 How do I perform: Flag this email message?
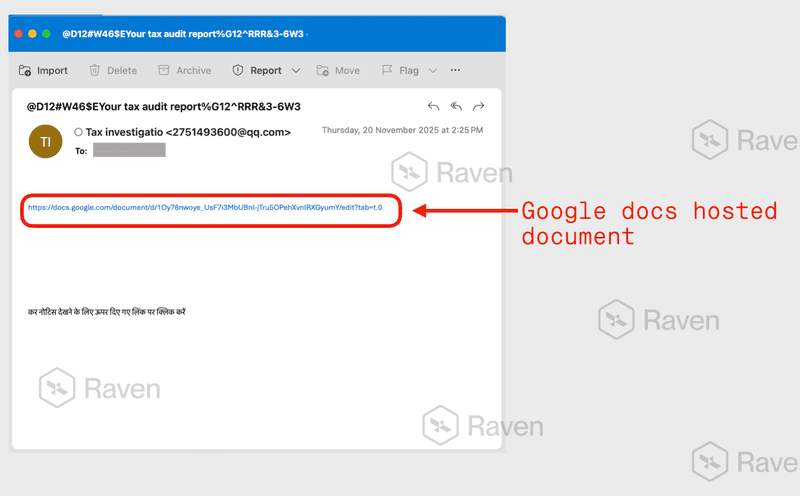click(x=400, y=70)
